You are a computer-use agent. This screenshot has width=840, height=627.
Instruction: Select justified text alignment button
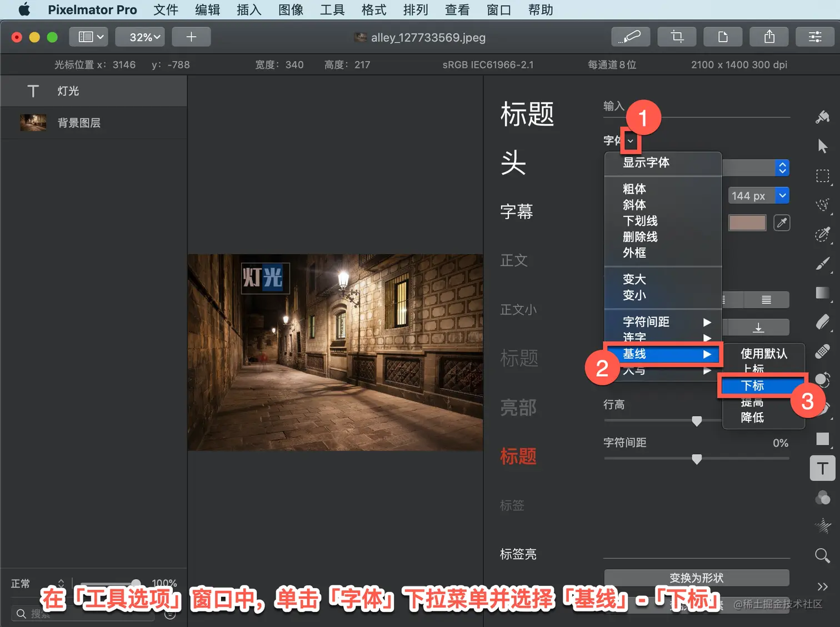pos(766,300)
